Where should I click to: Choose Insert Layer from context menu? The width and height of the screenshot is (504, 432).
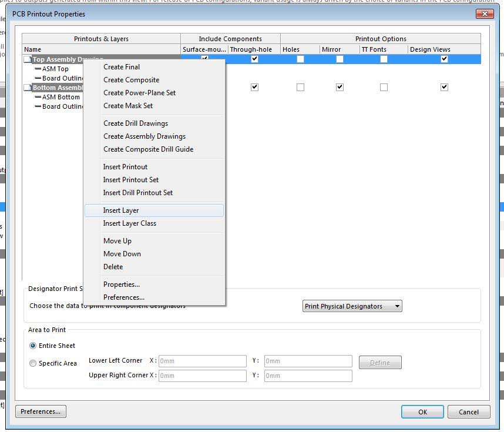121,210
